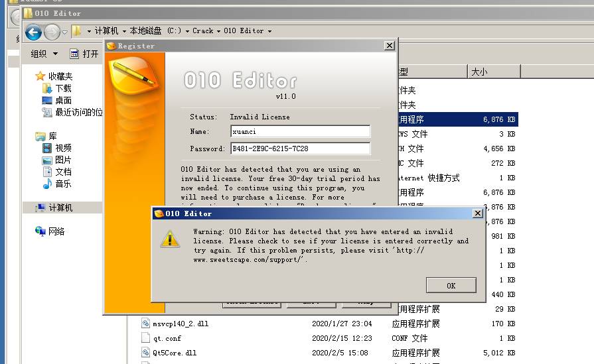Close the 010 Editor warning dialog
This screenshot has width=594, height=364.
(x=478, y=213)
